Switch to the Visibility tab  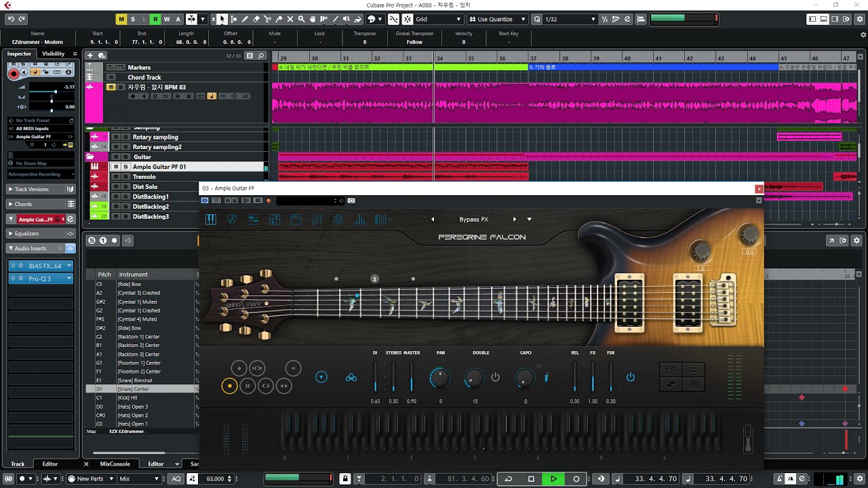point(53,54)
